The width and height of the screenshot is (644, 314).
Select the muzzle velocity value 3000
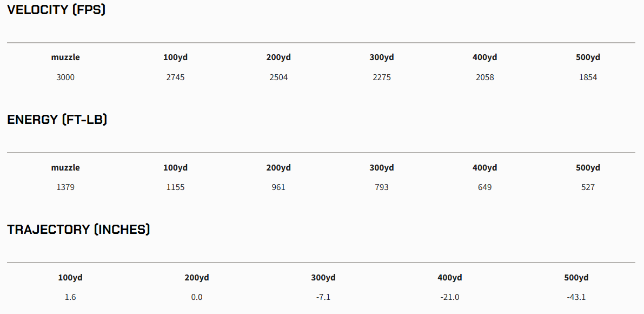coord(65,77)
